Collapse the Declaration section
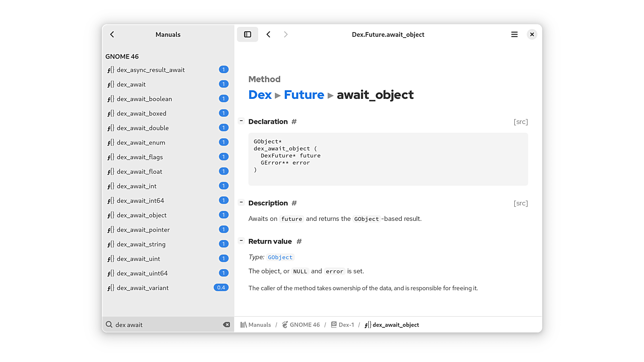The height and width of the screenshot is (362, 644). pyautogui.click(x=241, y=121)
